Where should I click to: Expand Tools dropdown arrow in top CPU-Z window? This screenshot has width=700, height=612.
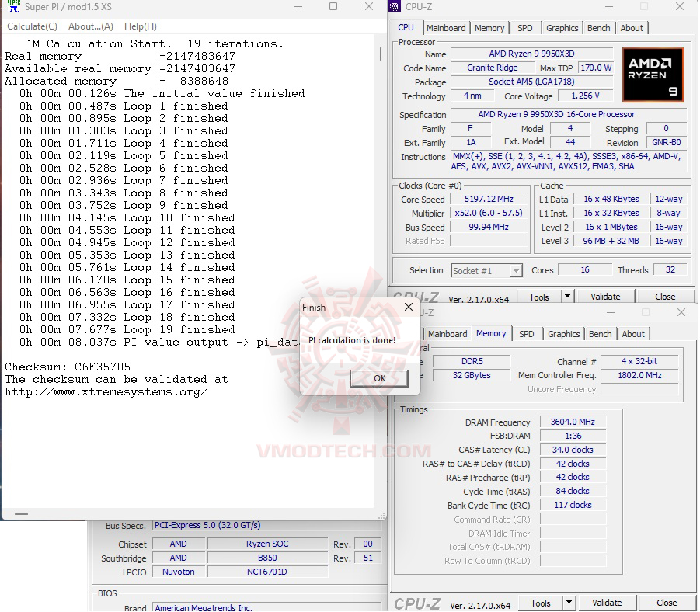point(567,297)
